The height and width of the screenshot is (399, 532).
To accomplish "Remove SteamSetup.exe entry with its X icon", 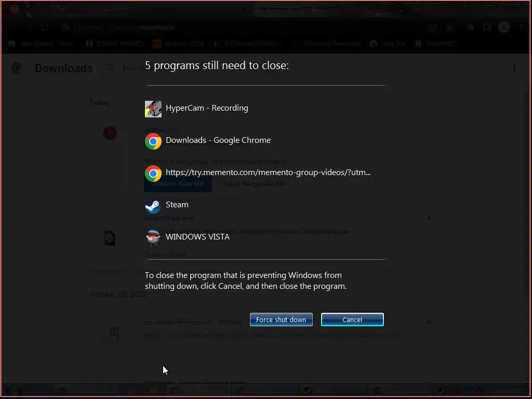I will 429,218.
